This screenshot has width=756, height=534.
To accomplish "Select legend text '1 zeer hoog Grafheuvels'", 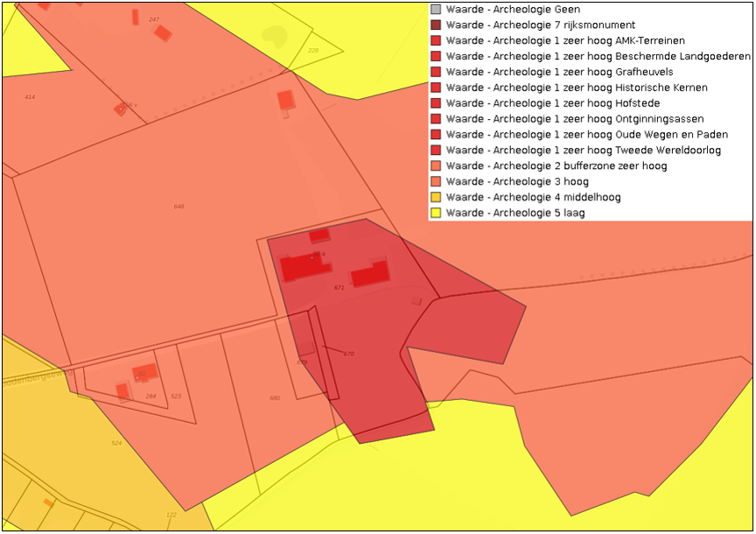I will pos(613,72).
